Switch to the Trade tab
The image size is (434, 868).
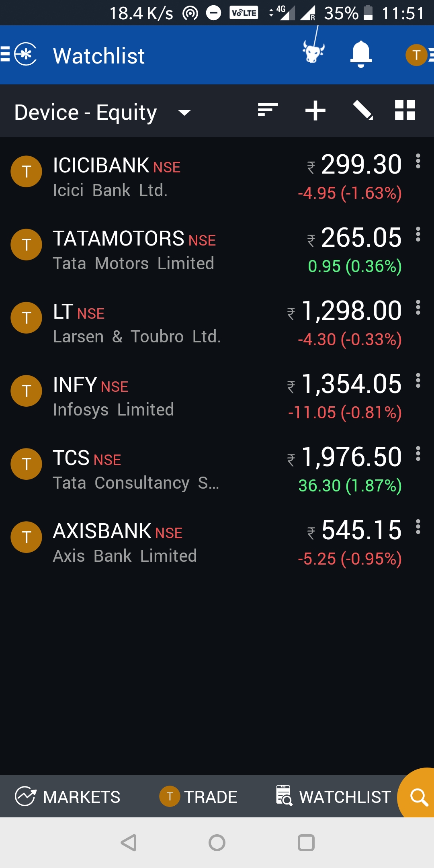(x=199, y=796)
